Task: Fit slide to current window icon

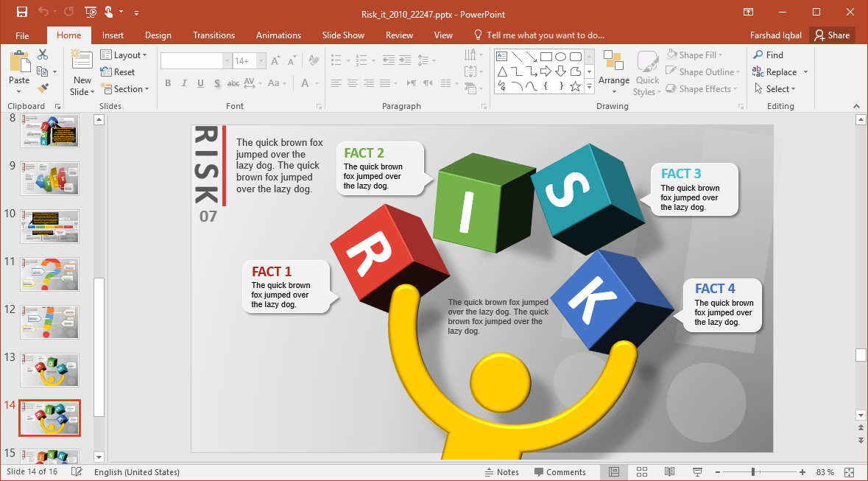Action: [x=850, y=472]
